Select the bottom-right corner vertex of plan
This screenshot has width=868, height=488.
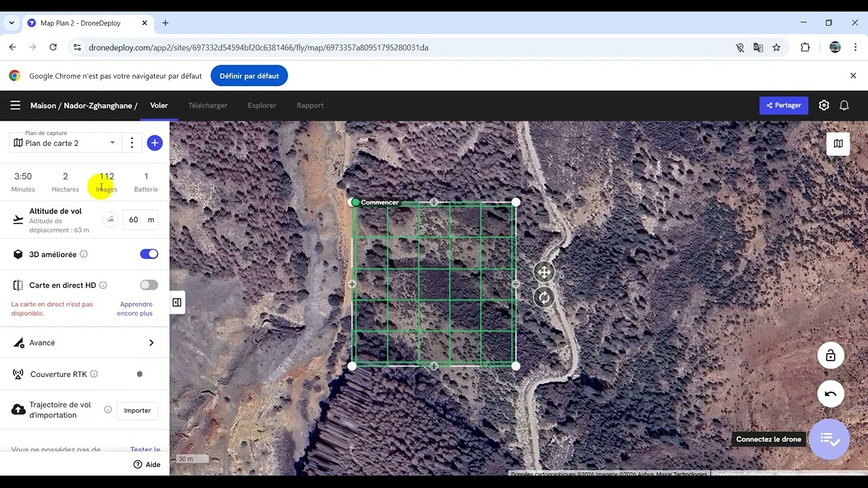point(516,366)
